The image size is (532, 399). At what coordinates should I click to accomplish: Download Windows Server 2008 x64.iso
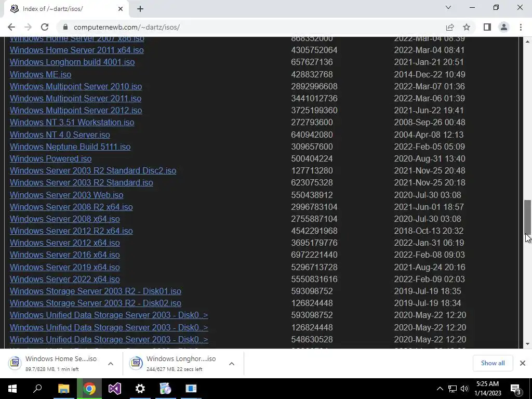point(65,219)
